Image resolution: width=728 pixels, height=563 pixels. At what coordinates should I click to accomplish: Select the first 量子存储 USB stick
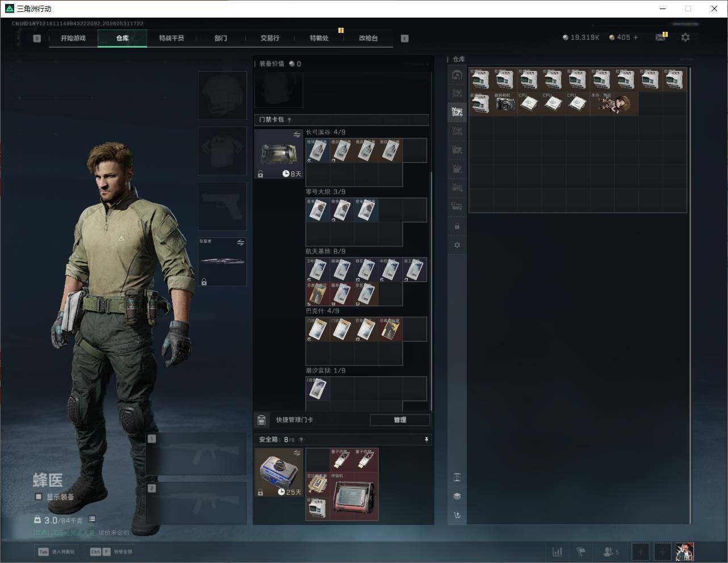pos(342,460)
